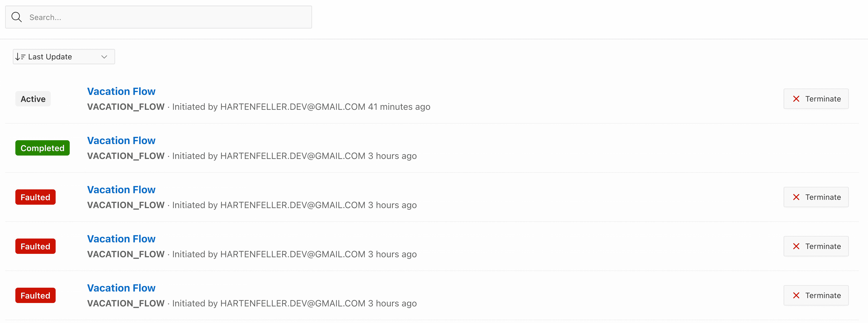Expand the chevron arrow of sort selector
Viewport: 868px width, 323px height.
pyautogui.click(x=104, y=57)
